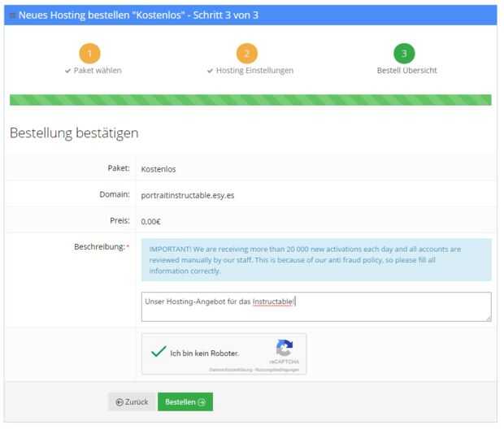Click the 'Domain:' label
Image resolution: width=504 pixels, height=434 pixels.
tap(115, 194)
